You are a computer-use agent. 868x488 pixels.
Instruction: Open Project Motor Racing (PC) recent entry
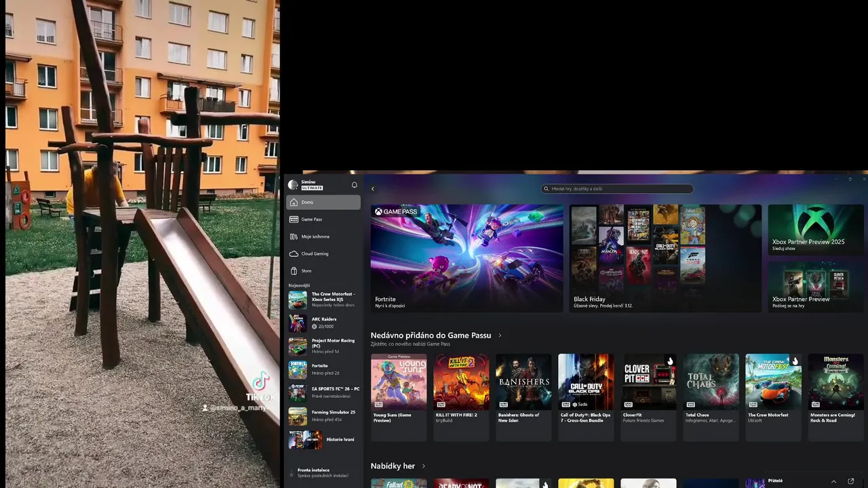324,346
